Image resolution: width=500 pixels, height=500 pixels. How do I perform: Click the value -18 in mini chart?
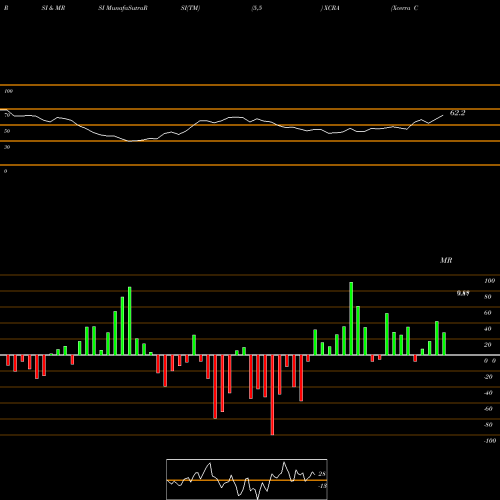click(x=322, y=486)
